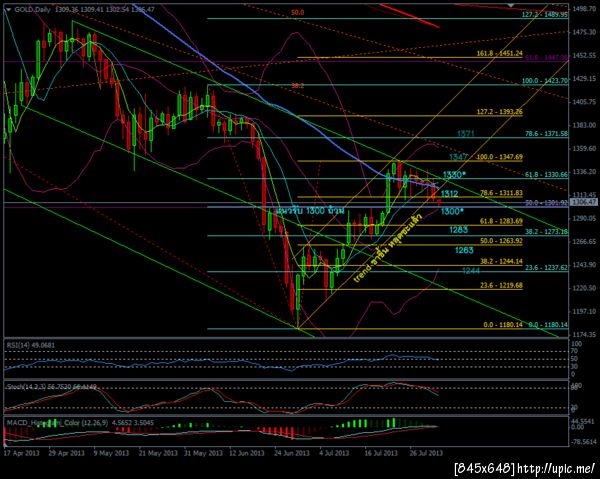Select the '100.0 - 1347.69' Fibonacci label
Viewport: 600px width, 479px height.
pos(499,157)
